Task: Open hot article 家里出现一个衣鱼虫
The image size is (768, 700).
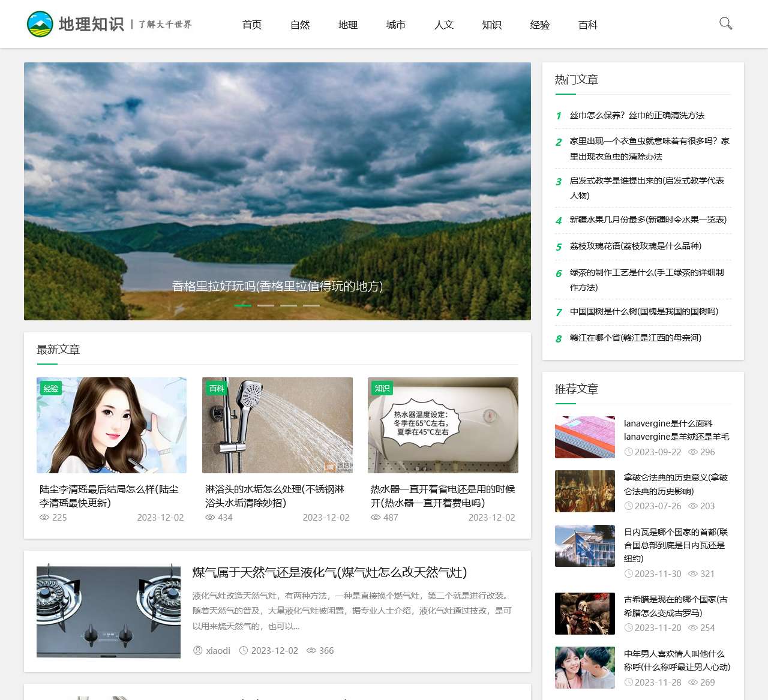Action: (x=650, y=149)
